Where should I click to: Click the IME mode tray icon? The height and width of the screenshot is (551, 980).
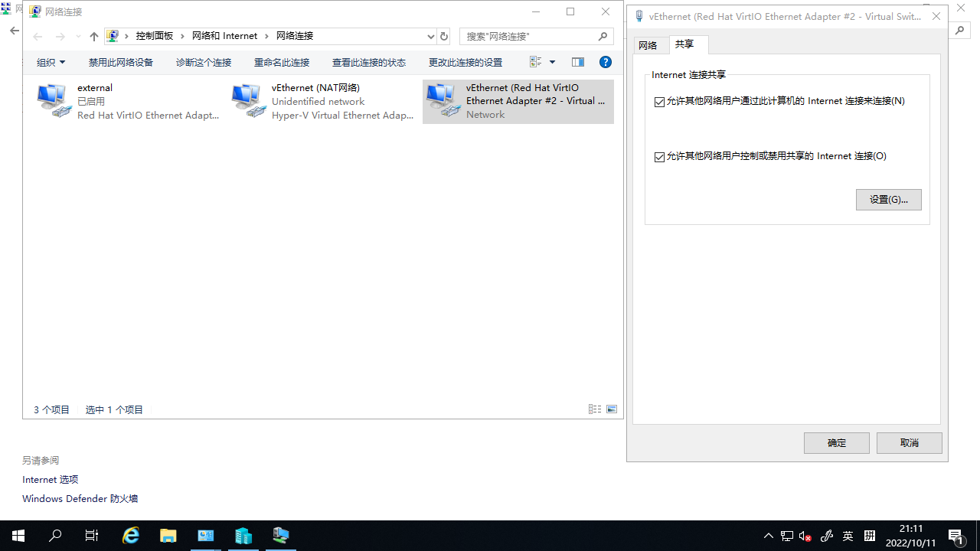[x=870, y=536]
